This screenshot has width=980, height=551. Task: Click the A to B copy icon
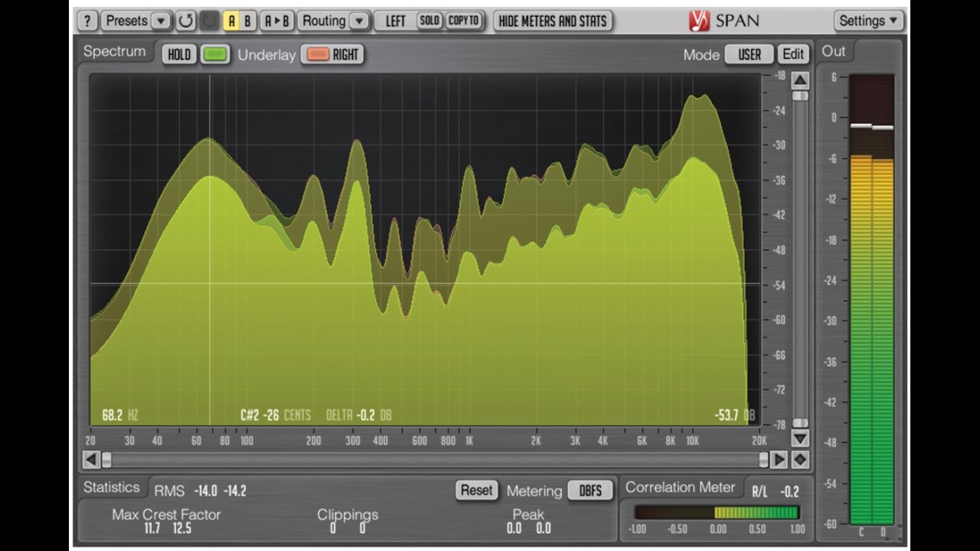pyautogui.click(x=276, y=21)
